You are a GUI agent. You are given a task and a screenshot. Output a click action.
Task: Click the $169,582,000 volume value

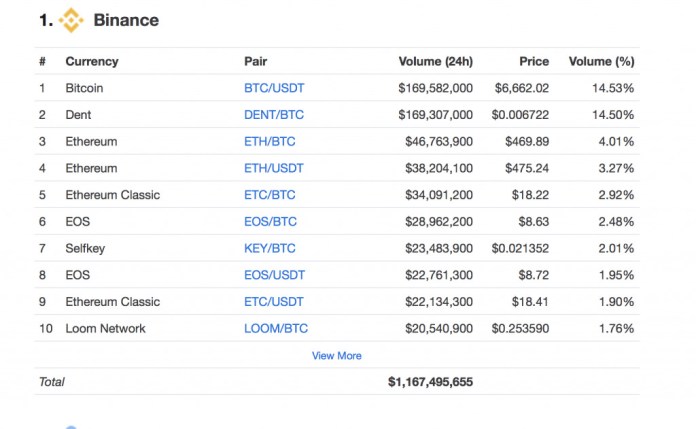coord(435,88)
